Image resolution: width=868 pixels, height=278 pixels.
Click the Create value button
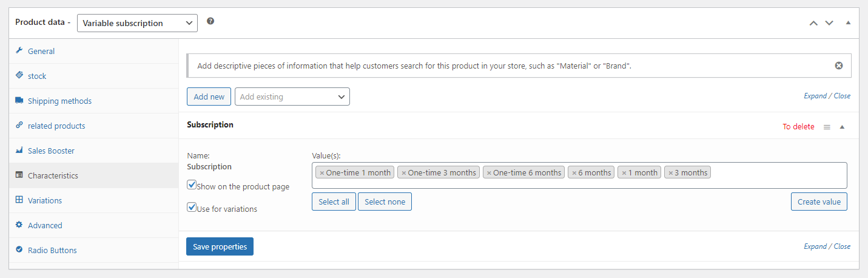[818, 202]
